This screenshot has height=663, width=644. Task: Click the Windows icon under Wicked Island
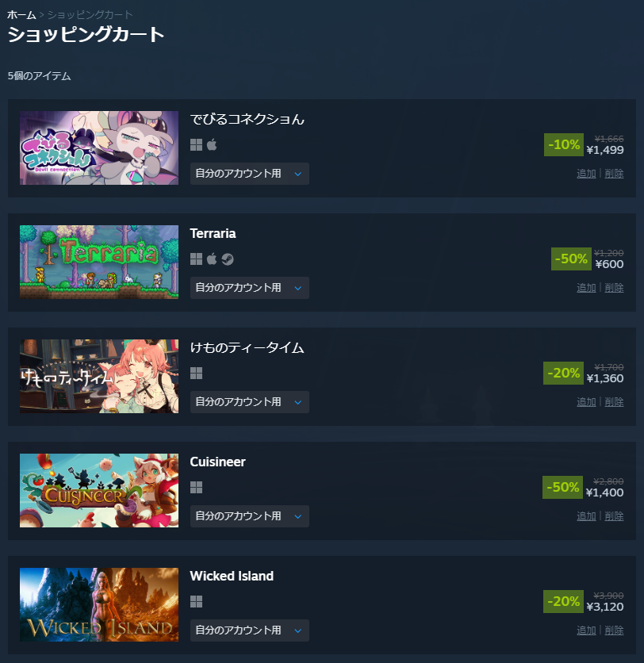pyautogui.click(x=196, y=602)
